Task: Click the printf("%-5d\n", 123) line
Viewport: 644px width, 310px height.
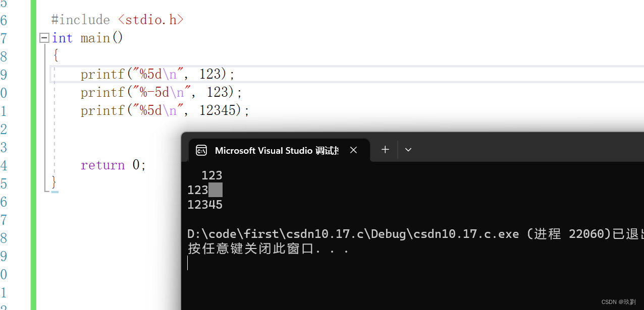Action: coord(162,92)
